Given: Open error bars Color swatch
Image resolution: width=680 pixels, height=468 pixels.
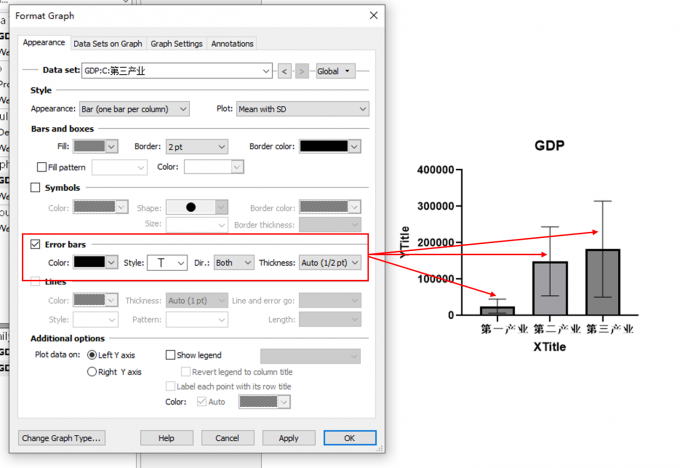Looking at the screenshot, I should click(x=96, y=263).
